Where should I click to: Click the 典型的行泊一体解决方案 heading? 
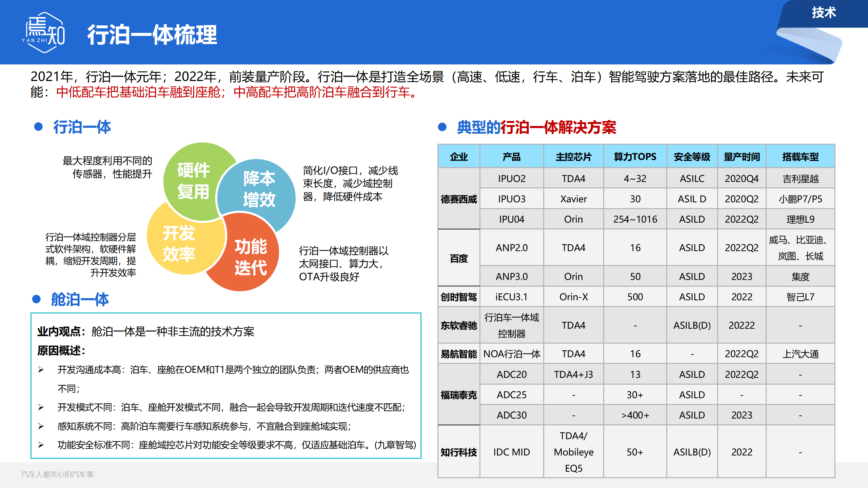point(536,127)
